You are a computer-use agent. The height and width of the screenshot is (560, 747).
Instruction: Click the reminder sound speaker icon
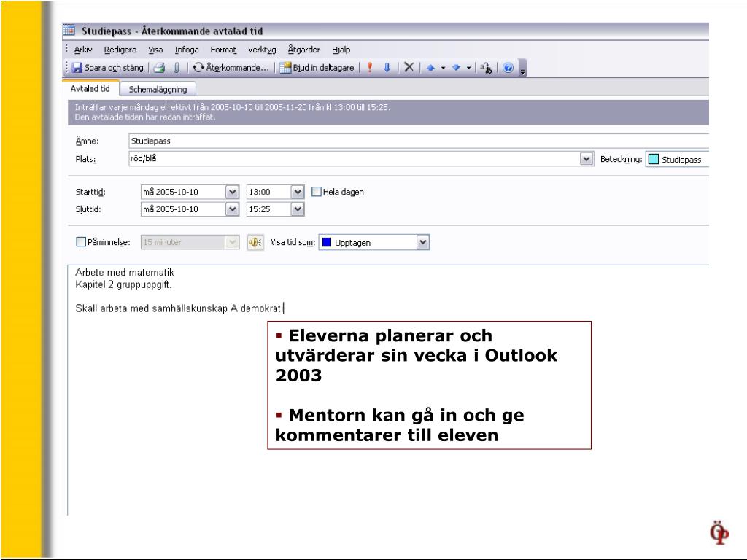click(x=255, y=242)
